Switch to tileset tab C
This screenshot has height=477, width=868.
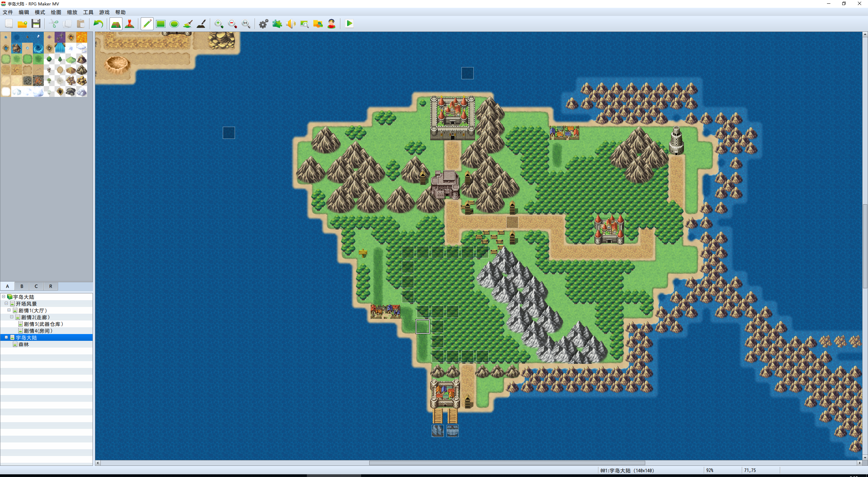36,286
